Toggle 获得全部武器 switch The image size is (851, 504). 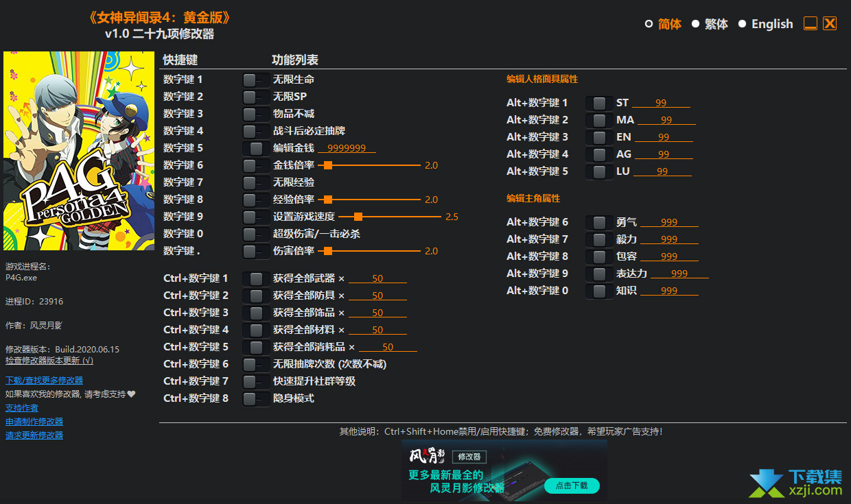click(x=256, y=278)
